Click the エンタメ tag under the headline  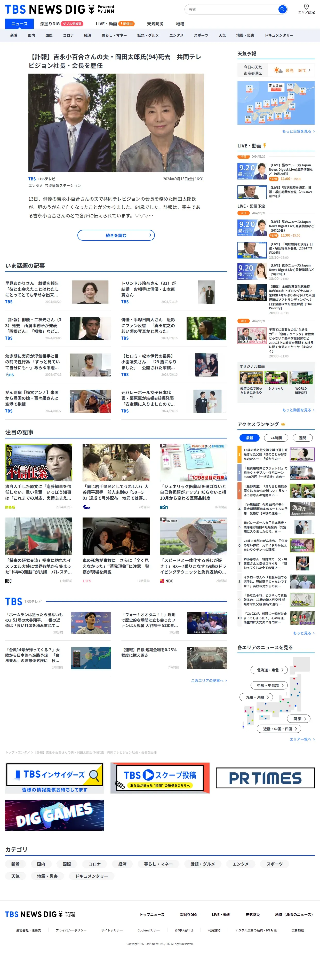pyautogui.click(x=35, y=186)
